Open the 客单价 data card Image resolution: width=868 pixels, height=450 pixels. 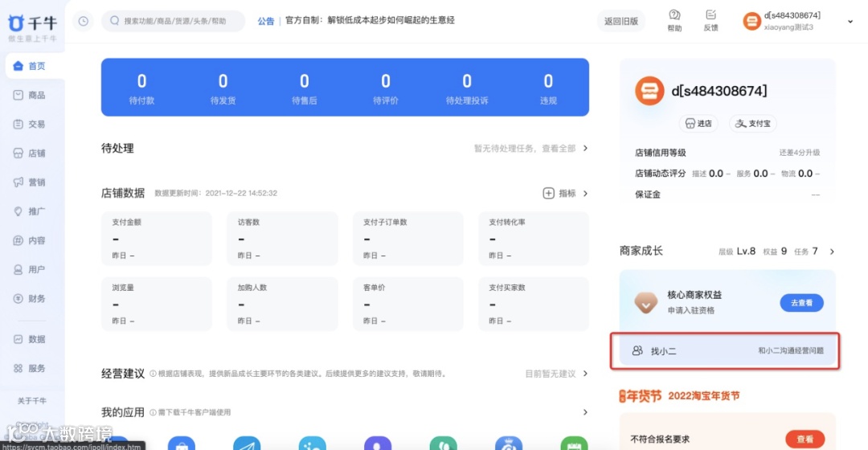coord(408,304)
